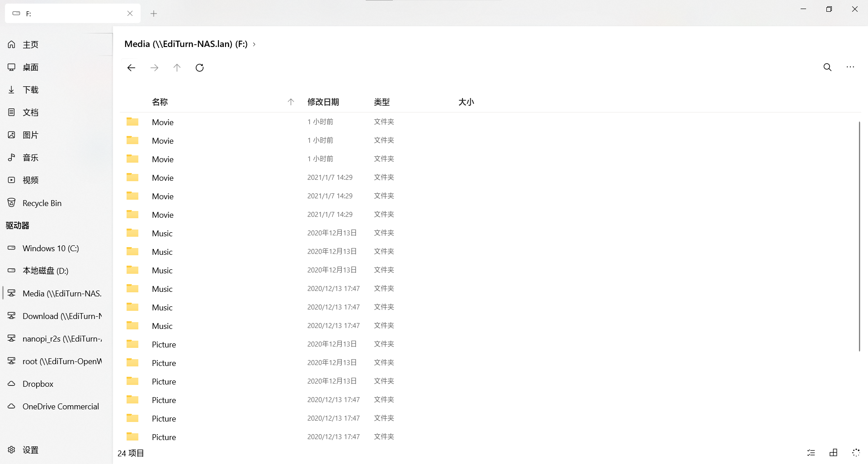This screenshot has width=868, height=464.
Task: Open the See more (…) options menu
Action: [850, 67]
